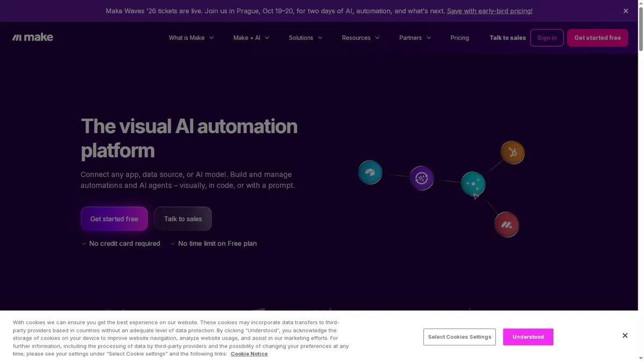Click chevron beside Make + AI
644x362 pixels.
coord(267,38)
